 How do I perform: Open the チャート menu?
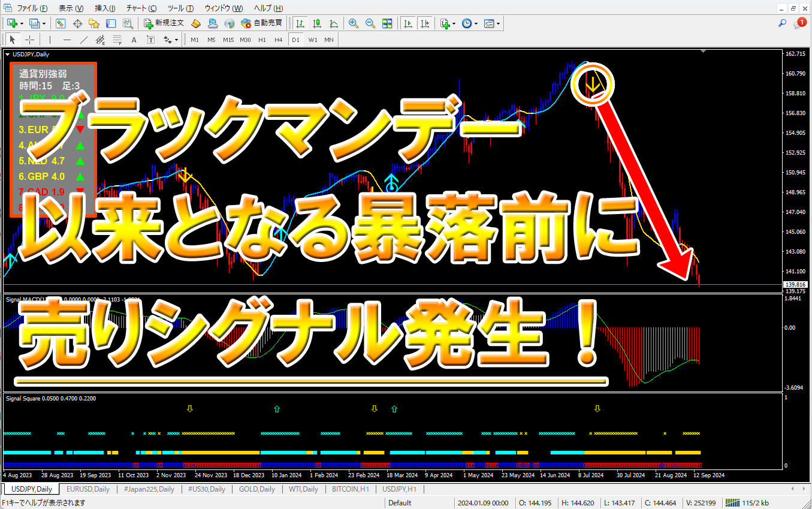coord(141,8)
